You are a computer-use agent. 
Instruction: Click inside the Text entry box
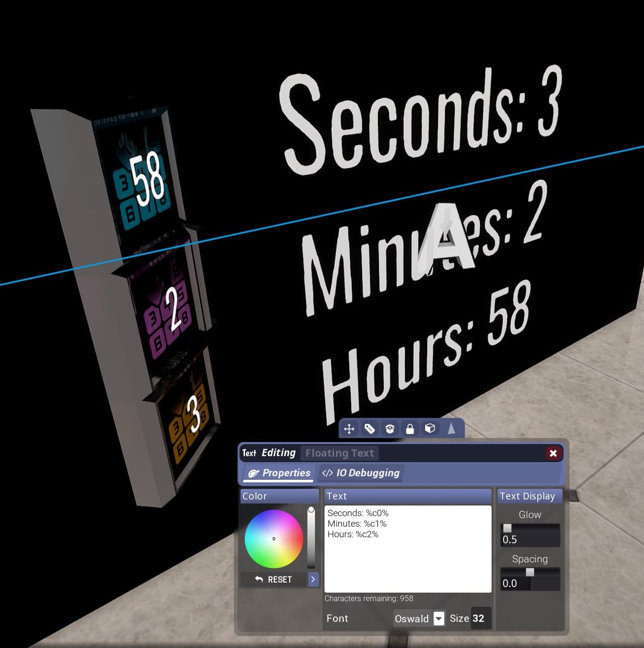[x=408, y=559]
